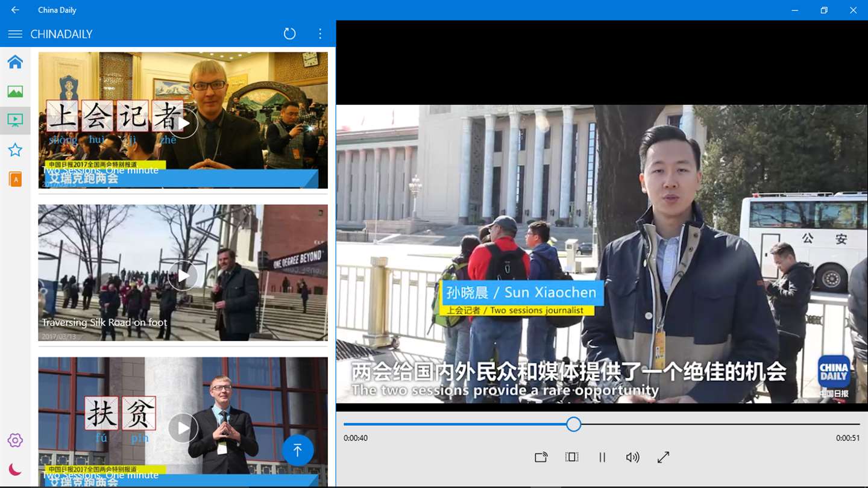
Task: Open the orange newspaper icon in sidebar
Action: (15, 179)
